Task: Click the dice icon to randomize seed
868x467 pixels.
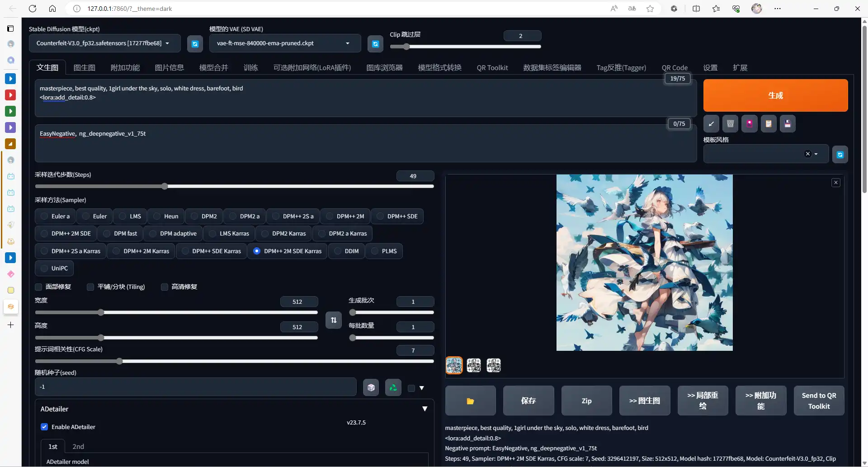Action: (371, 388)
